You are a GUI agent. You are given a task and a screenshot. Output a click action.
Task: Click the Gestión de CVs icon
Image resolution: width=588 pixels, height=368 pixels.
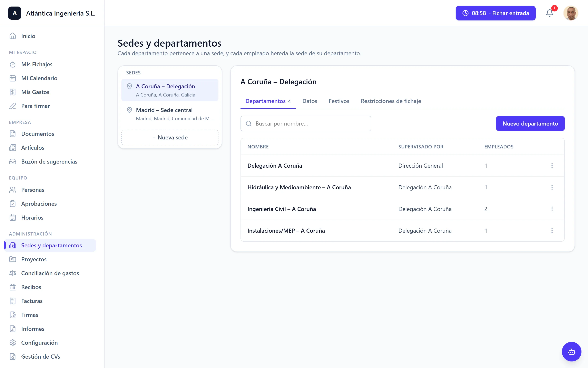pos(13,356)
